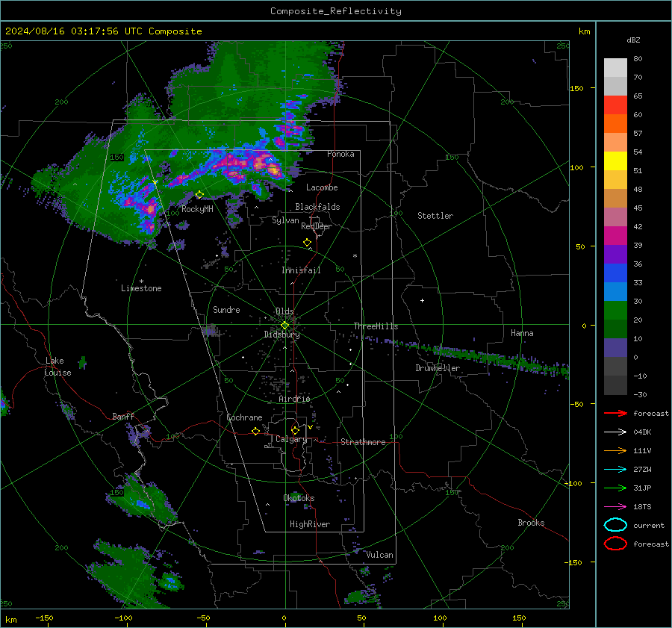Click the Sylvan label on the map

(x=285, y=220)
